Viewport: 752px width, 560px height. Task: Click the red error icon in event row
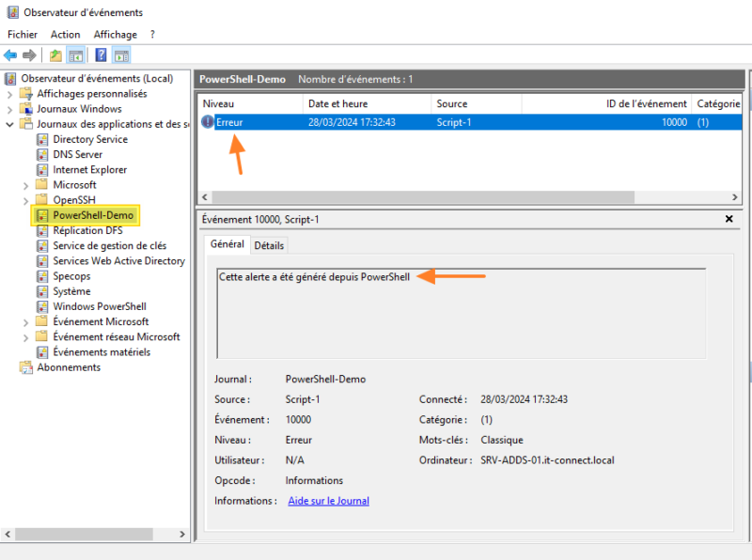coord(208,122)
